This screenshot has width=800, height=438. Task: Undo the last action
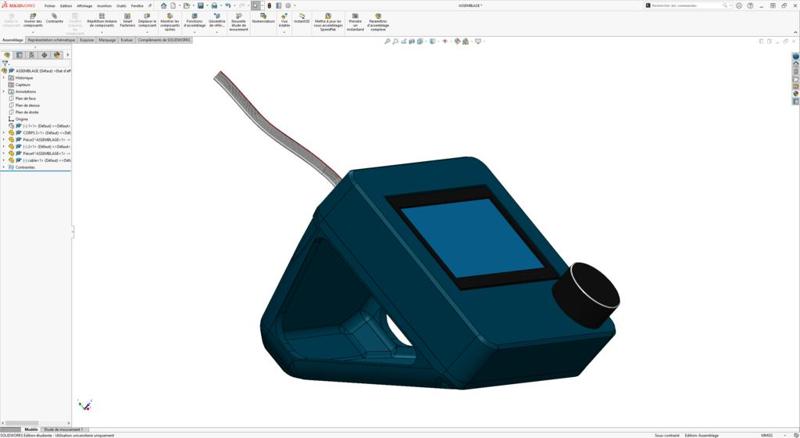[228, 6]
